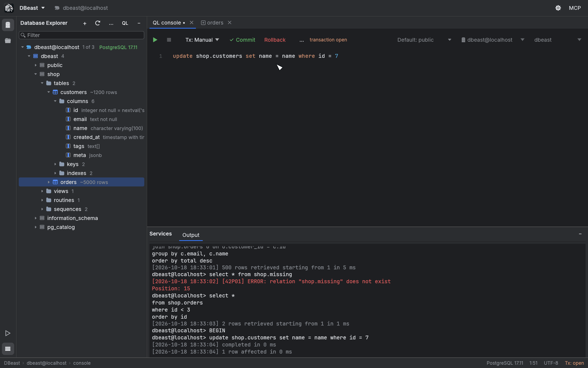Open the Default: public schema dropdown
This screenshot has height=368, width=588.
click(x=424, y=40)
